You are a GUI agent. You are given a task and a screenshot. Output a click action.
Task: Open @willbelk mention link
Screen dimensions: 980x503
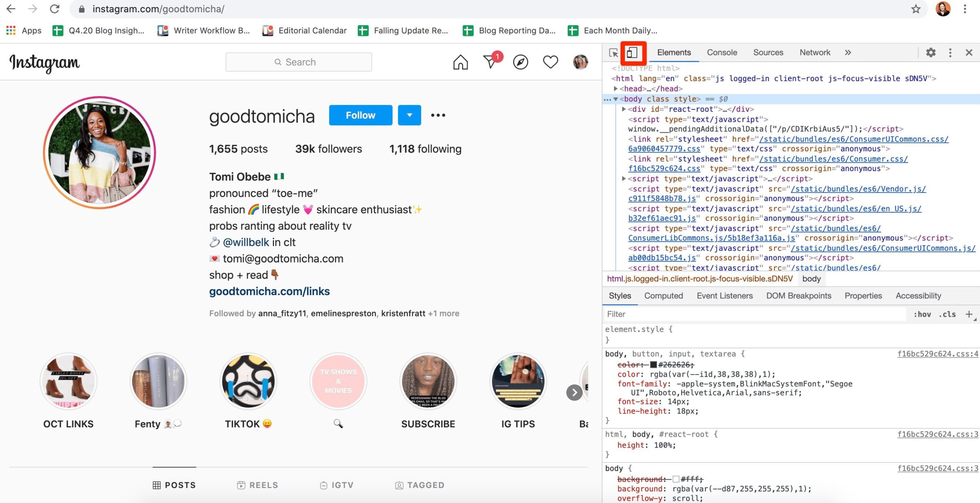[246, 242]
